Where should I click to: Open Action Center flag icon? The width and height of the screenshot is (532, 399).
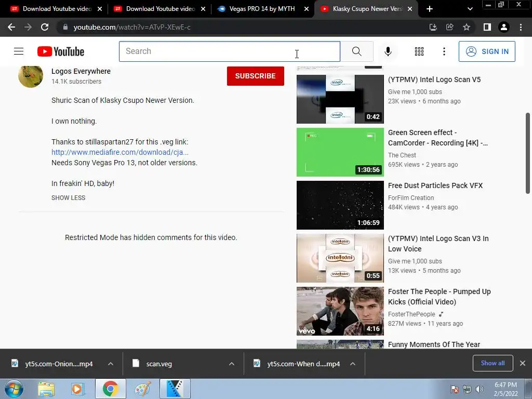point(454,389)
